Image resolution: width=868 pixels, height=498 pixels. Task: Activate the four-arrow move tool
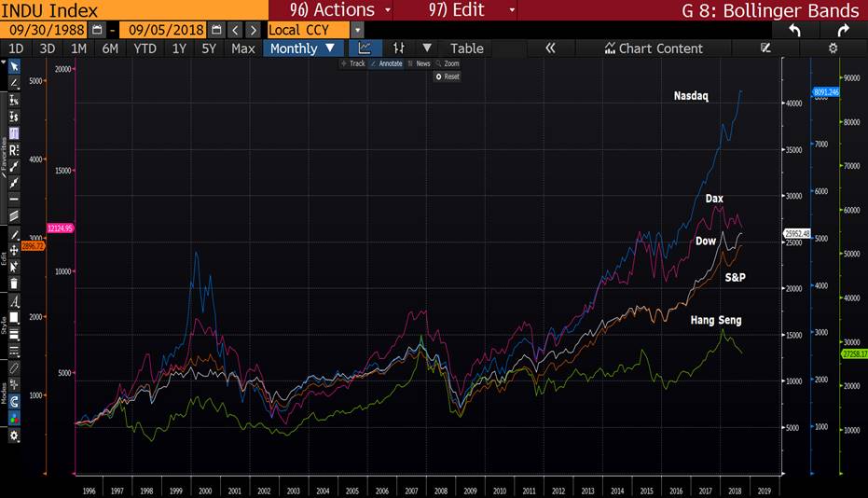click(x=14, y=250)
